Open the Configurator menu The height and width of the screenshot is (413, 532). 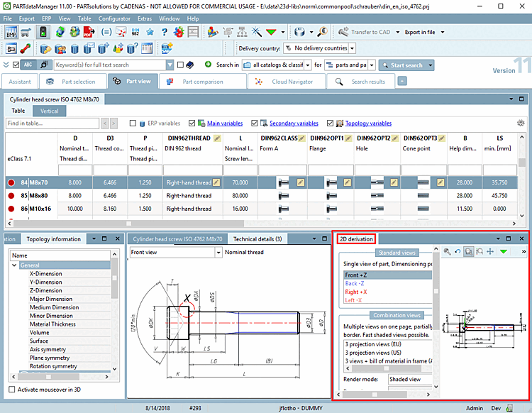click(x=114, y=18)
